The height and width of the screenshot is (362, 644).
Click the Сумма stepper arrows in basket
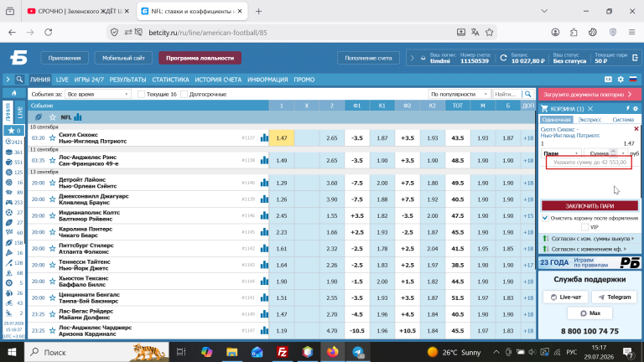[x=613, y=153]
